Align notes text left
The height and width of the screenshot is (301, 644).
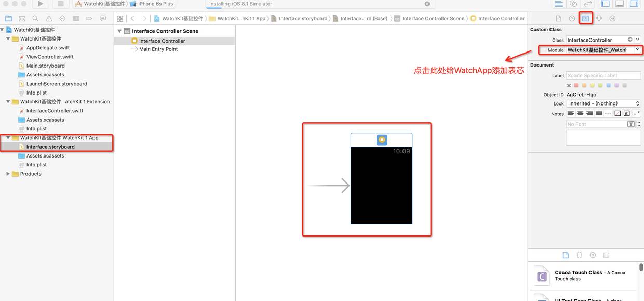[571, 113]
